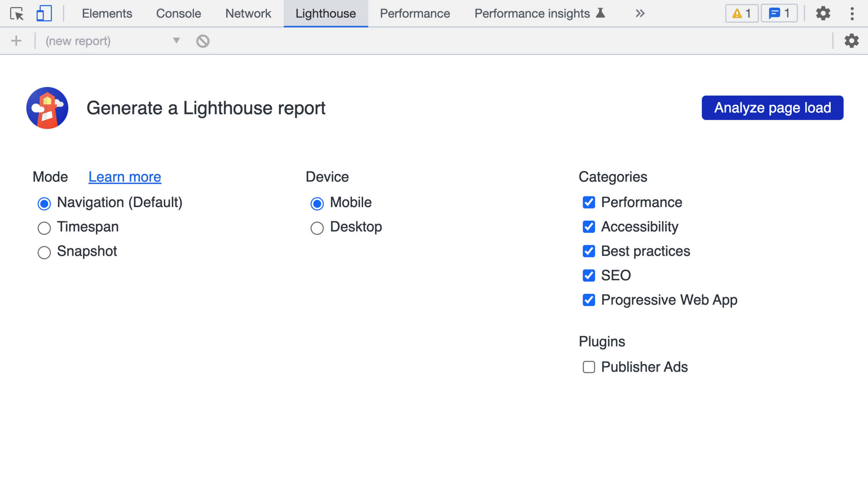
Task: Click the plus icon to add new report
Action: [16, 41]
